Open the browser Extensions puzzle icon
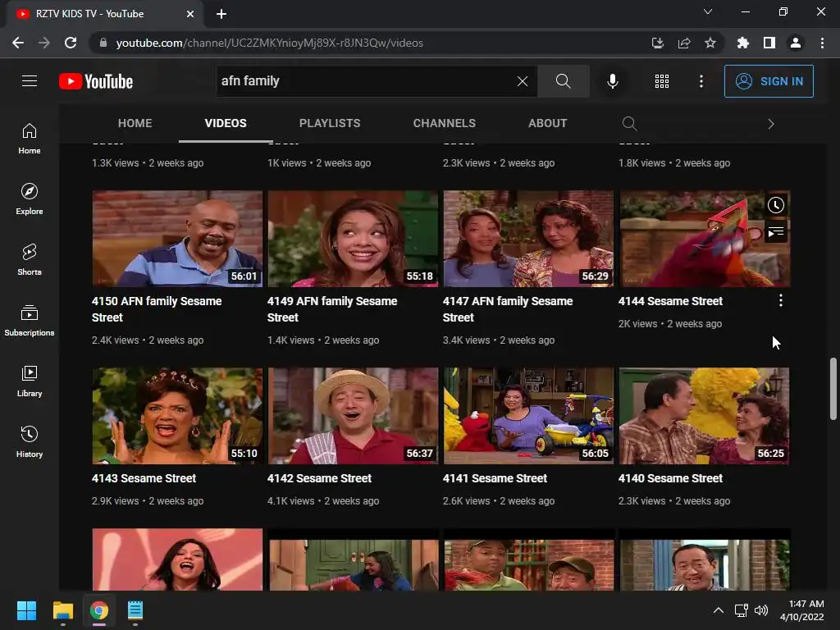The image size is (840, 630). coord(742,43)
